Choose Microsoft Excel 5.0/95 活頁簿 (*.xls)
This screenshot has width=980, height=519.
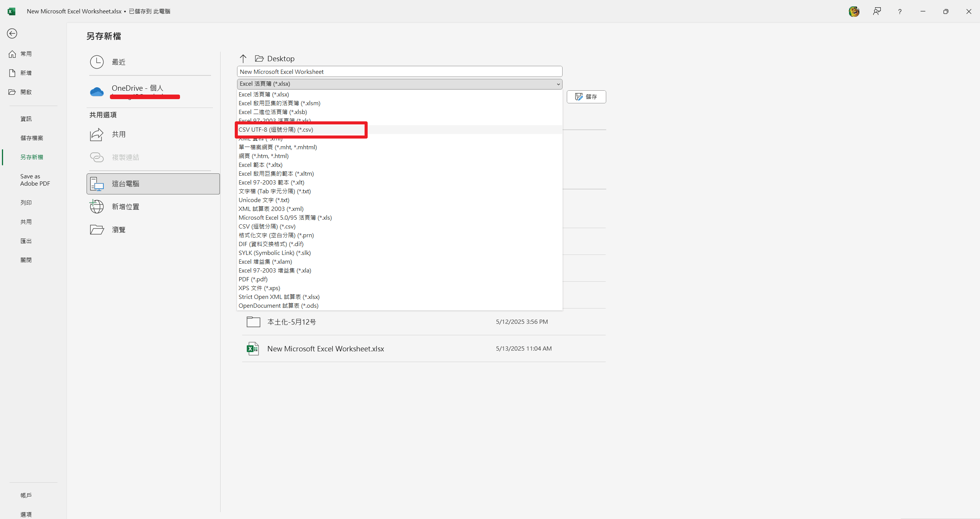(399, 218)
